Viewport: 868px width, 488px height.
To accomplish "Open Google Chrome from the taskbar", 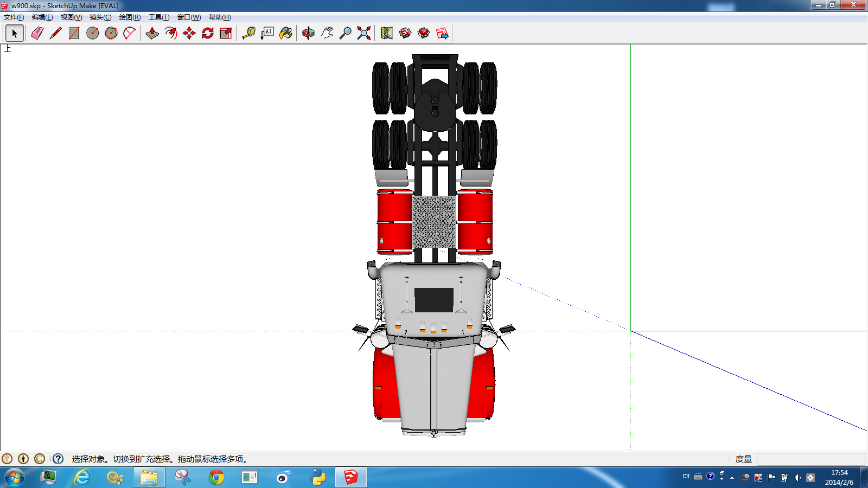I will (x=216, y=477).
